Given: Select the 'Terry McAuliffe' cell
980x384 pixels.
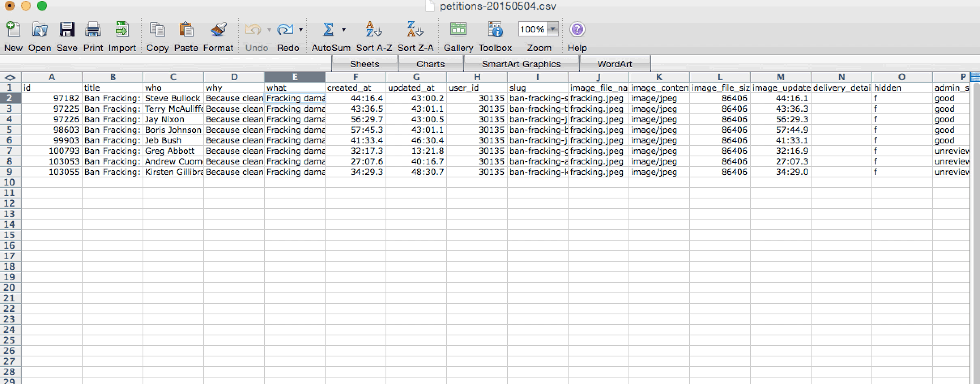Looking at the screenshot, I should click(173, 109).
